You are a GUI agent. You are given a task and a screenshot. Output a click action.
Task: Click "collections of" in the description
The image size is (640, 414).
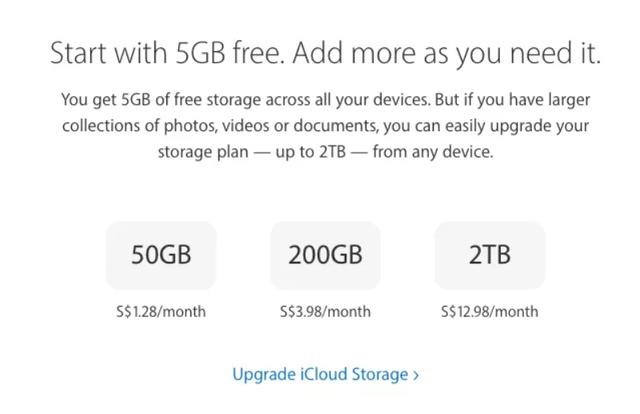pos(107,126)
